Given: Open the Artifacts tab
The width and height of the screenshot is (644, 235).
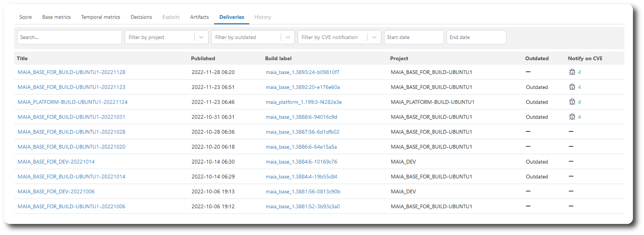Looking at the screenshot, I should 199,17.
